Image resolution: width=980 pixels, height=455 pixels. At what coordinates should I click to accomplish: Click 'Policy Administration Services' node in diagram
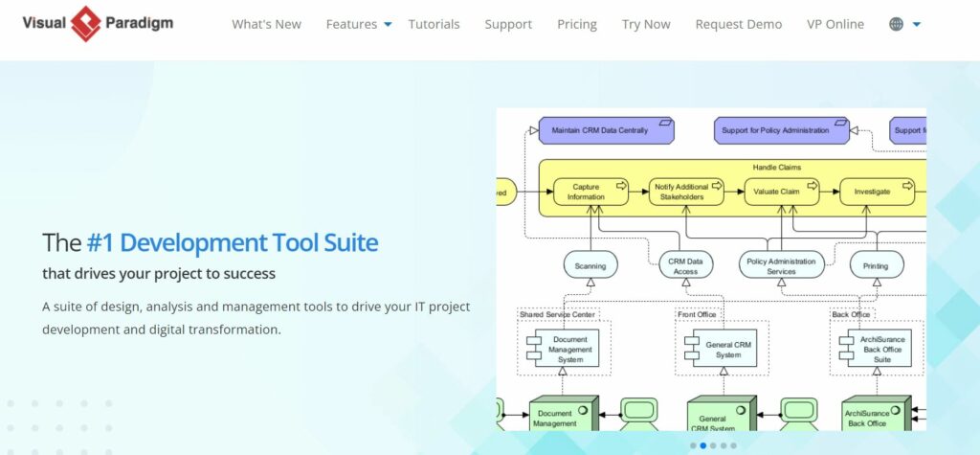[781, 265]
